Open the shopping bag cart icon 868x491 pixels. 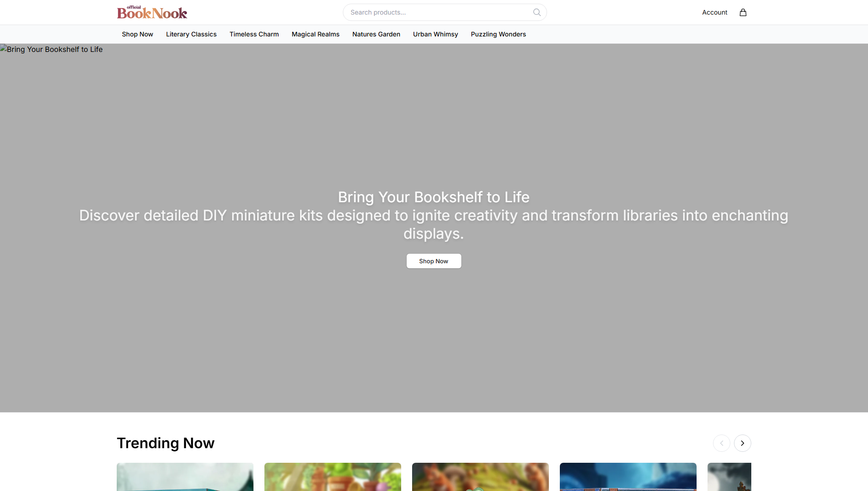click(743, 12)
